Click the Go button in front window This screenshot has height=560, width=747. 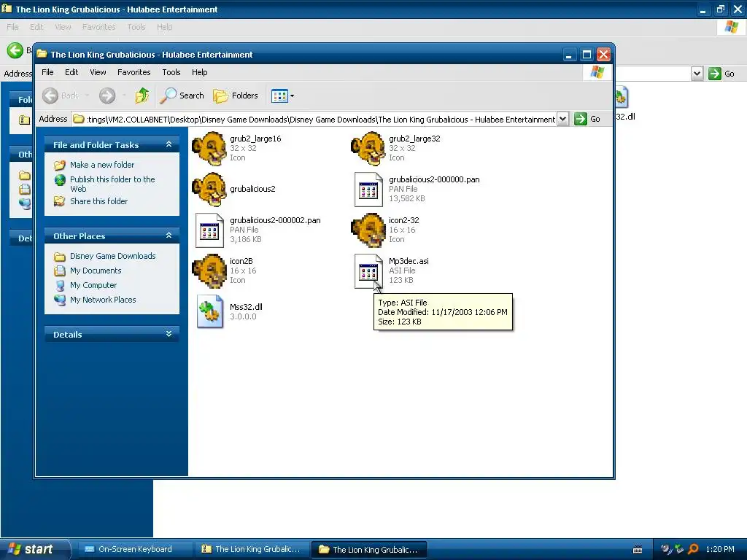tap(587, 119)
